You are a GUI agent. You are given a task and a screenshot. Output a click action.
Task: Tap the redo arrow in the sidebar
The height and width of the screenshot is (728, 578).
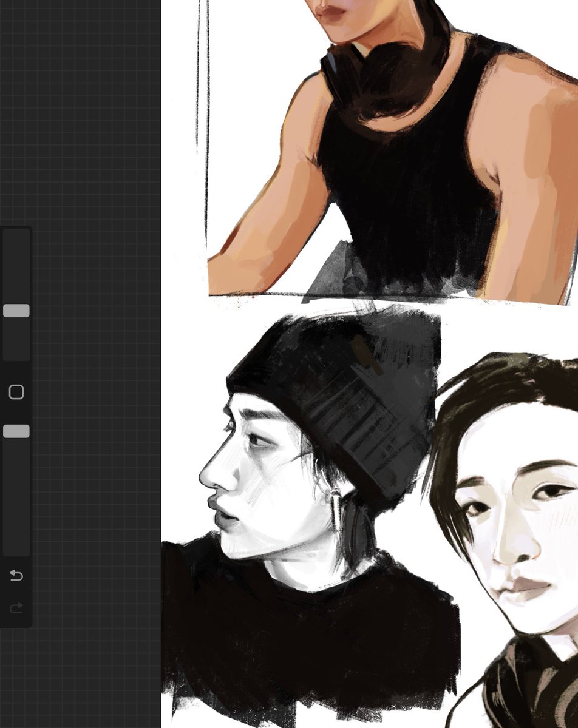16,607
